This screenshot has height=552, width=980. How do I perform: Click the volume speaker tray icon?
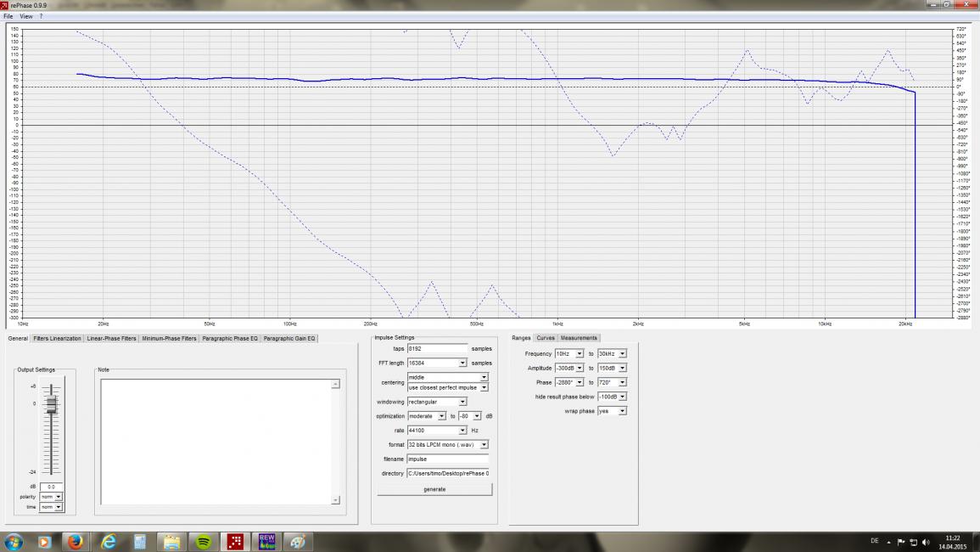click(927, 541)
